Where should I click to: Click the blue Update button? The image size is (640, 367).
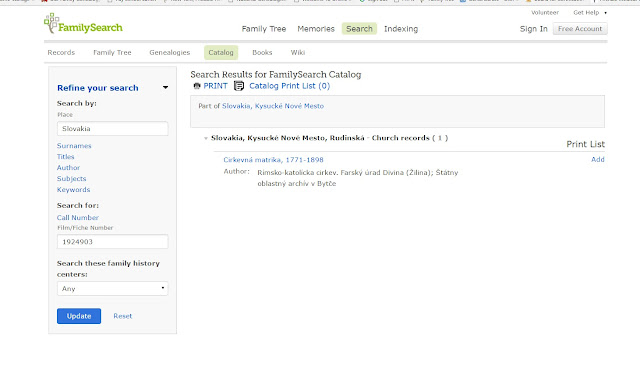click(79, 316)
